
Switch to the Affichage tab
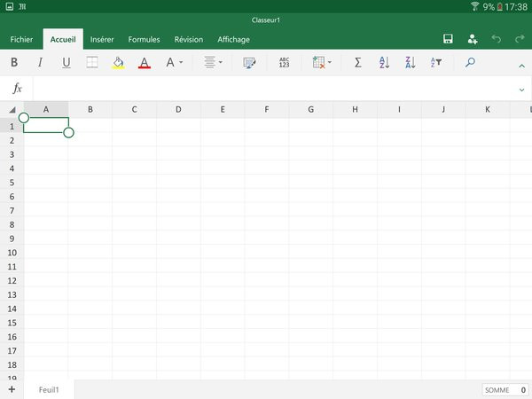233,39
